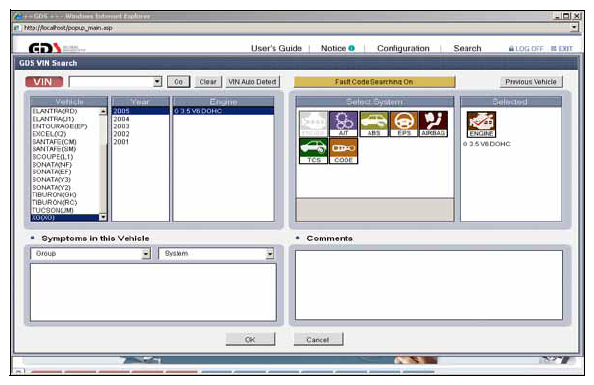Screen dimensions: 594x385
Task: Open Notice menu item
Action: point(333,49)
